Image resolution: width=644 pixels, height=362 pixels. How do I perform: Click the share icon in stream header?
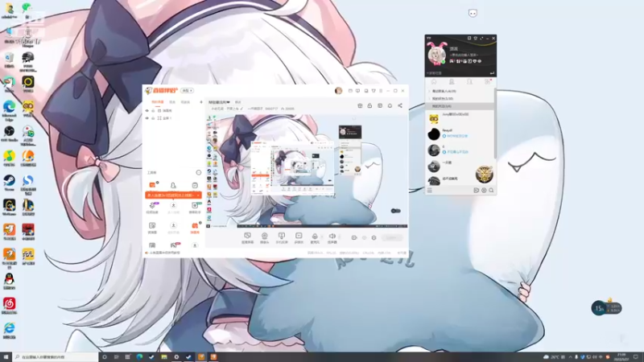[x=400, y=106]
